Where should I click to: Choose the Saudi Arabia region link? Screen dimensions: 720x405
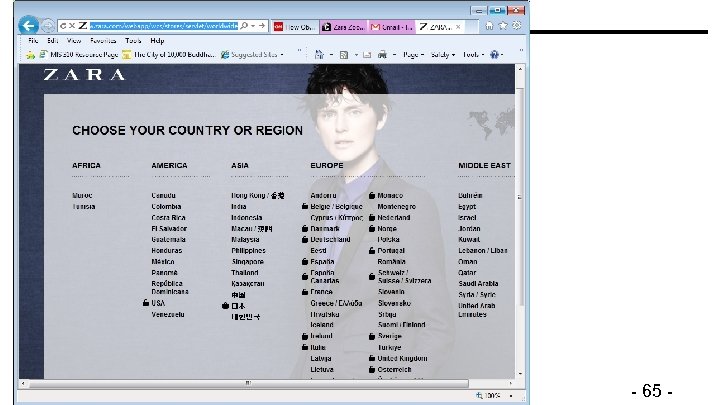[x=478, y=283]
